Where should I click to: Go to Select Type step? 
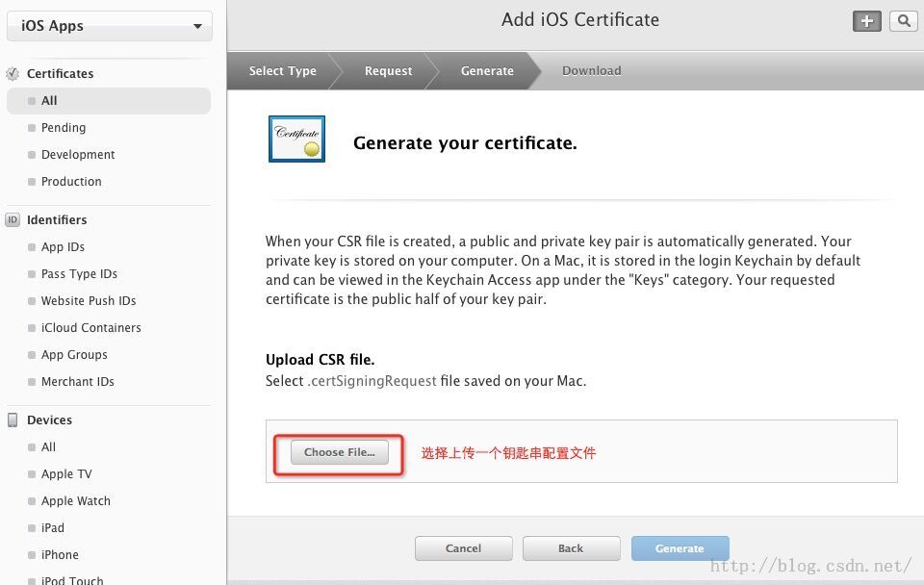tap(282, 70)
